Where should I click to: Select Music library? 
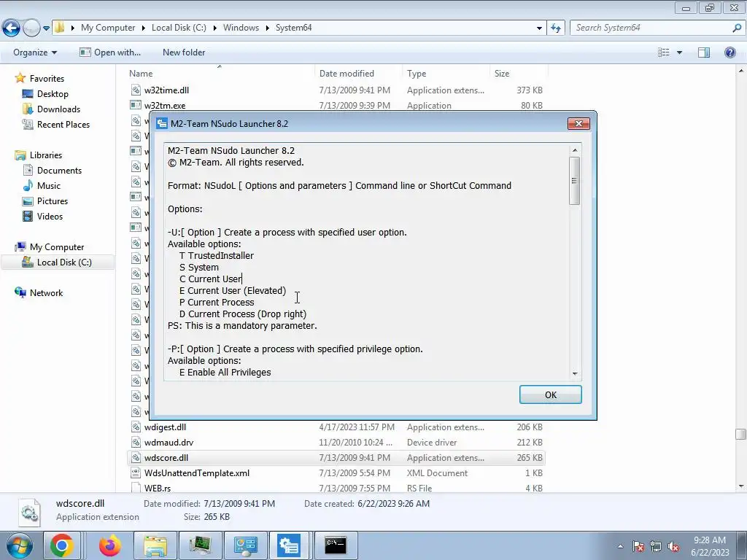[x=49, y=186]
